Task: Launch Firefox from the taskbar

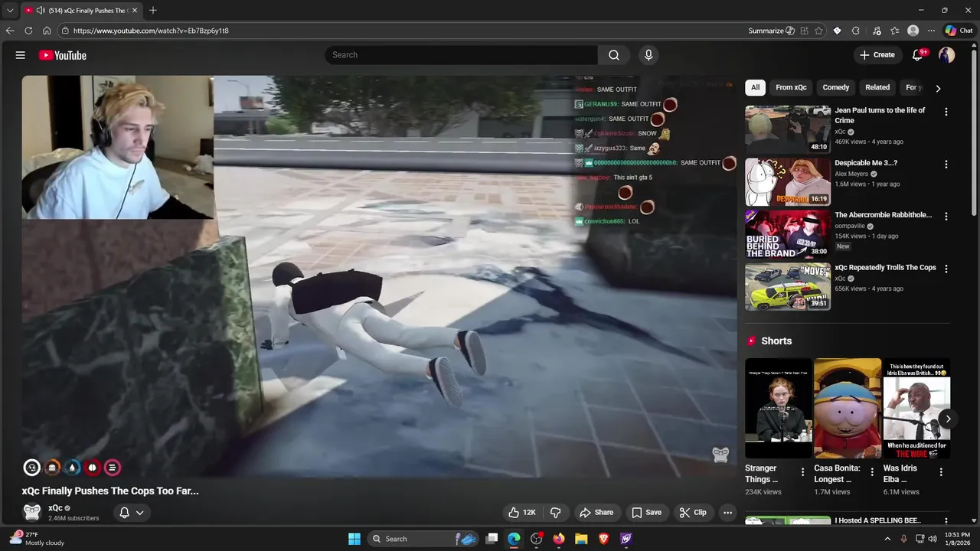Action: click(559, 539)
